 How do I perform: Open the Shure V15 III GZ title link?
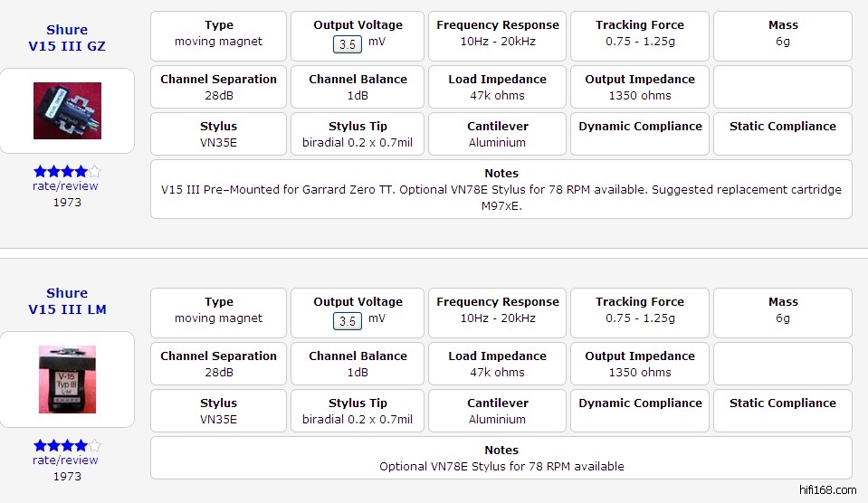point(67,38)
